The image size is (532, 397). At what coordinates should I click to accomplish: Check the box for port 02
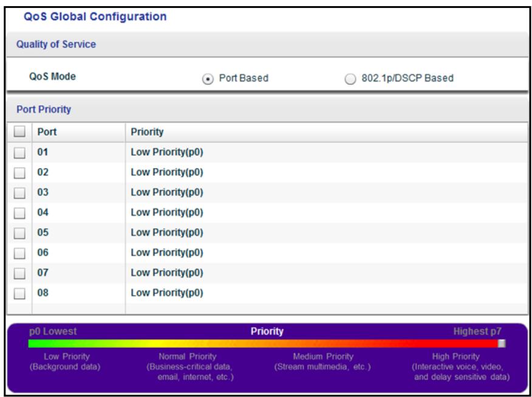pos(19,173)
